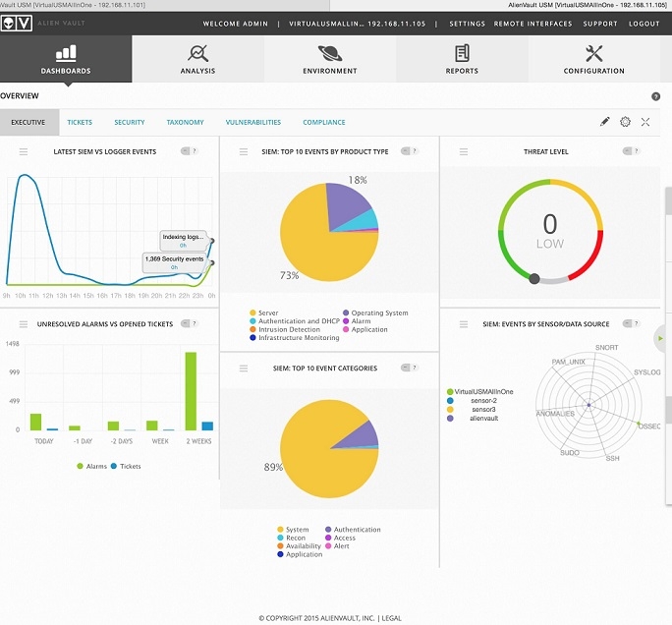
Task: Switch to the Vulnerabilities tab
Action: (253, 122)
